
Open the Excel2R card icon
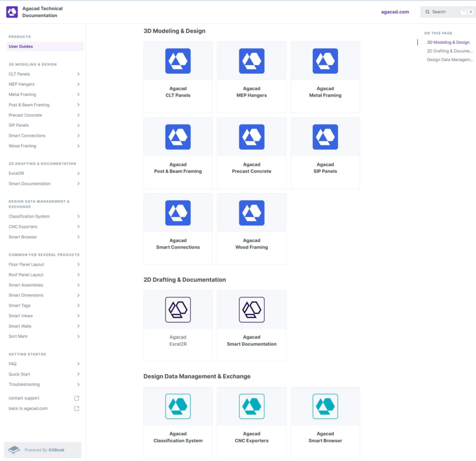click(178, 310)
